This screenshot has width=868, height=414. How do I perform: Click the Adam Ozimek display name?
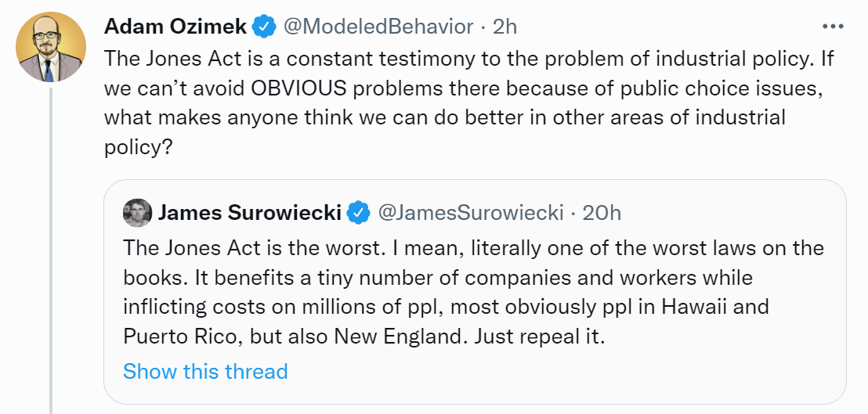point(175,27)
